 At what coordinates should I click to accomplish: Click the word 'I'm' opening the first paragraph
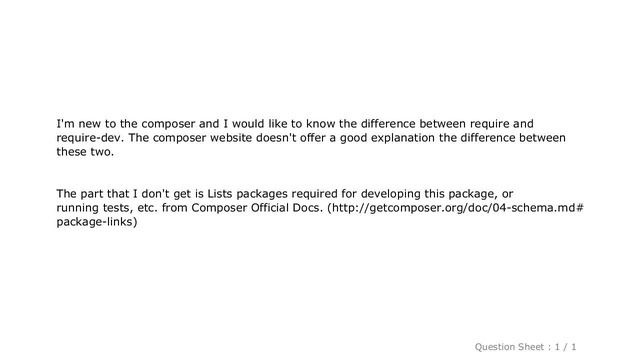[65, 123]
